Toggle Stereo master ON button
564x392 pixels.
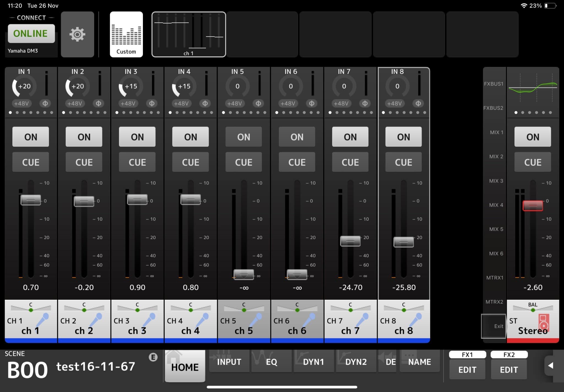[533, 137]
